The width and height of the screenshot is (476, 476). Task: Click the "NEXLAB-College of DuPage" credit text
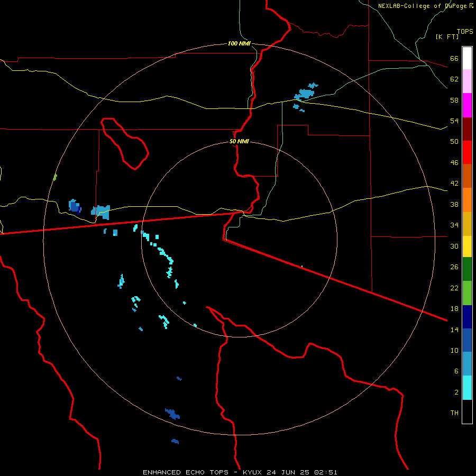point(423,6)
